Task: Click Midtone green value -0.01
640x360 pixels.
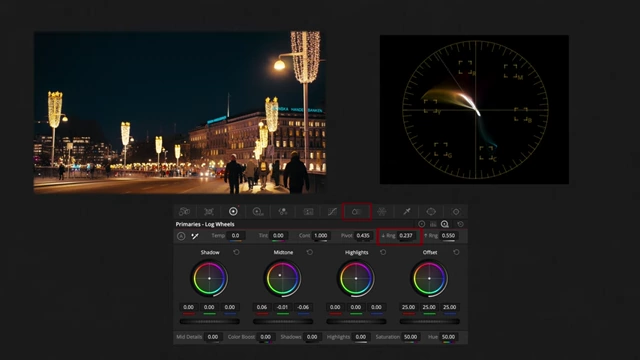Action: click(282, 307)
